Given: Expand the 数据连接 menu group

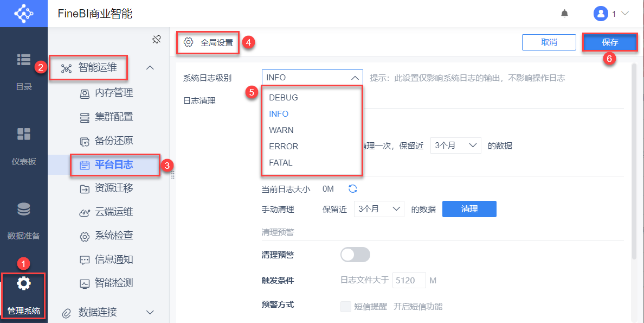Looking at the screenshot, I should [150, 312].
